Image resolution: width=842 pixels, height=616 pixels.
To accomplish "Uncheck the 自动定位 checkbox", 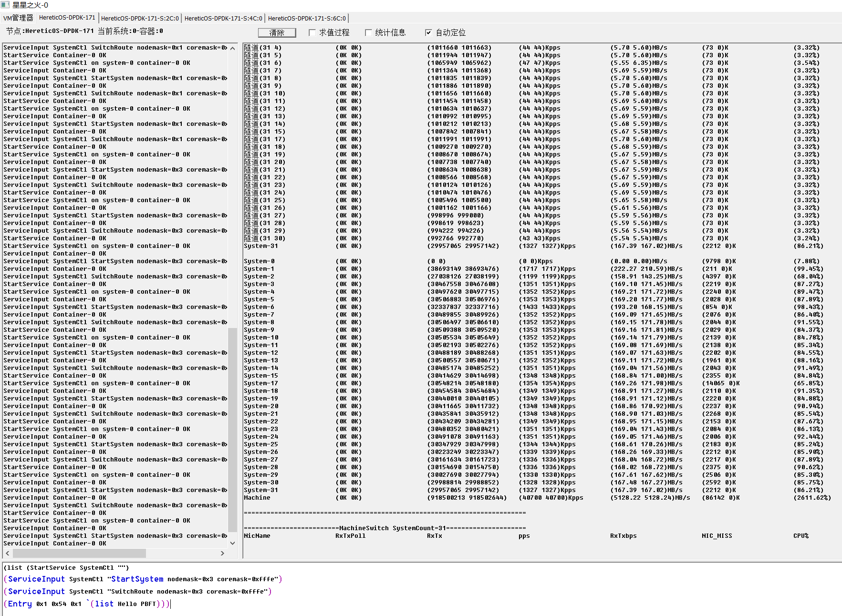I will (428, 32).
